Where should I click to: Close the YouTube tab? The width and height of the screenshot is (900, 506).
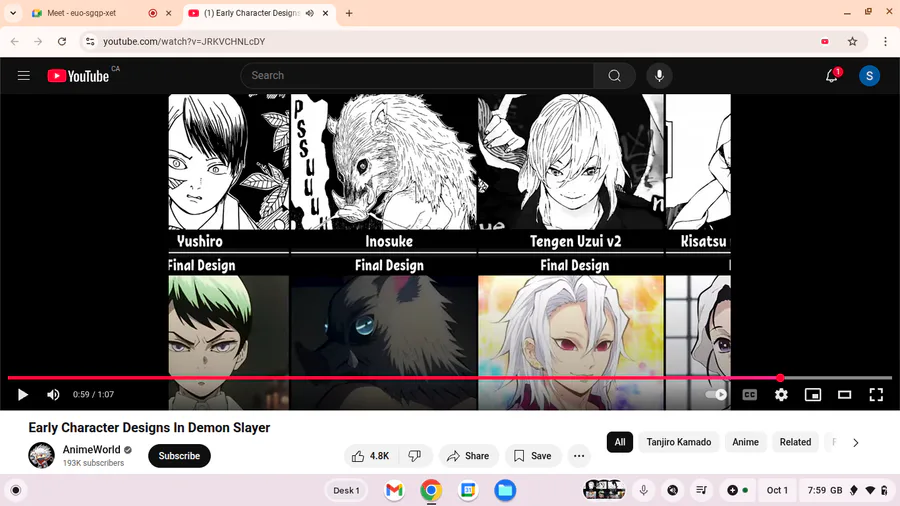coord(325,13)
